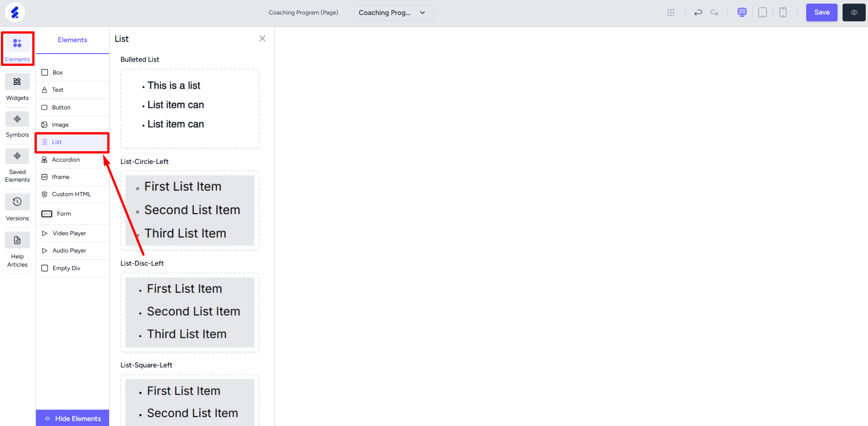Select the Form element
The image size is (868, 426).
click(x=72, y=214)
